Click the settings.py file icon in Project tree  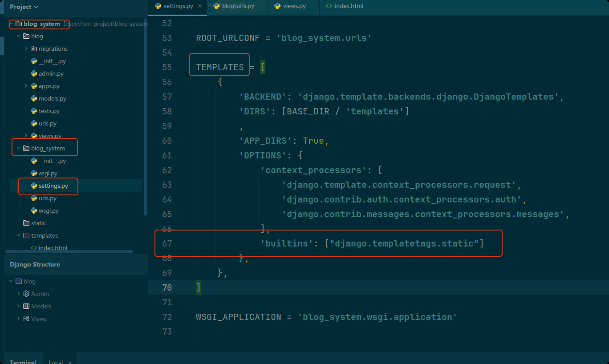click(34, 186)
